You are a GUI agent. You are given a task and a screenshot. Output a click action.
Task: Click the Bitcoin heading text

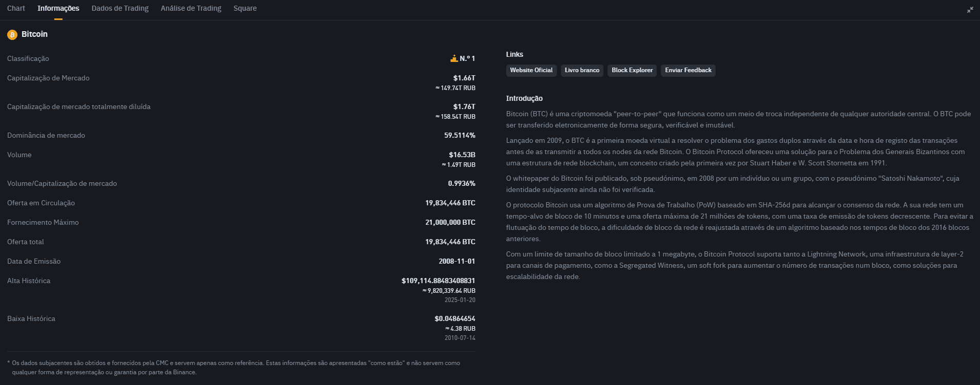(34, 34)
